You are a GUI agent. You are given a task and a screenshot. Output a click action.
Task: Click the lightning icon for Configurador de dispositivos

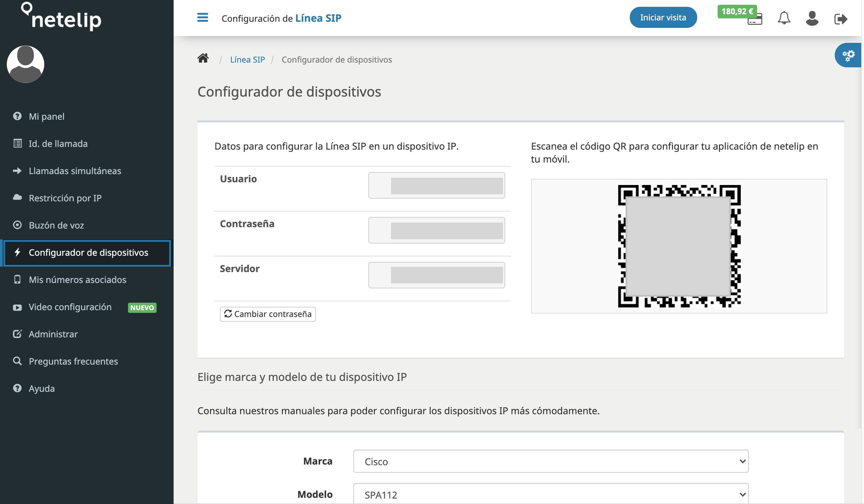point(17,253)
